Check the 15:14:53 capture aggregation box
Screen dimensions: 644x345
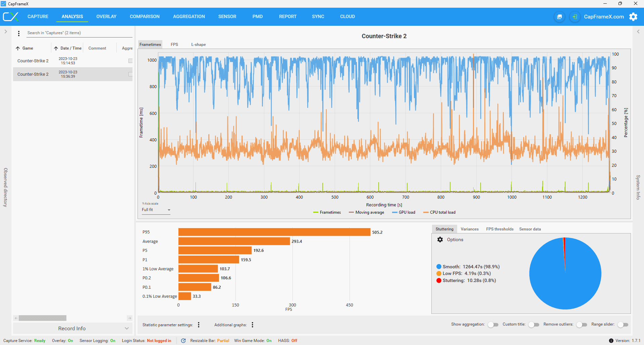tap(130, 61)
